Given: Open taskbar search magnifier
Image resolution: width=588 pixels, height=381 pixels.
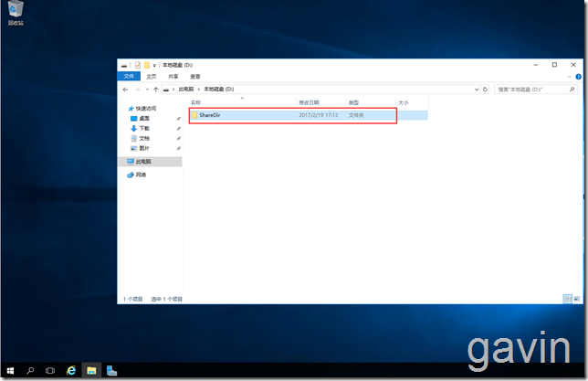Looking at the screenshot, I should [x=30, y=371].
